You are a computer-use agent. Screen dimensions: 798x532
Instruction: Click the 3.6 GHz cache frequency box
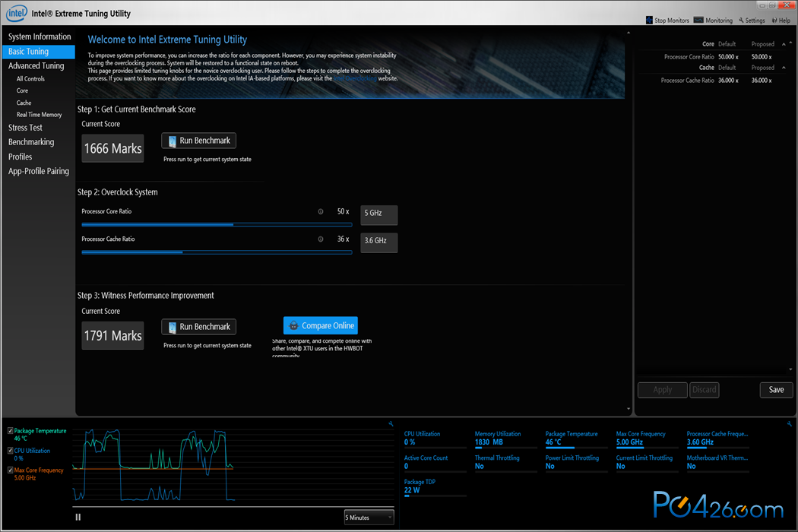(379, 242)
